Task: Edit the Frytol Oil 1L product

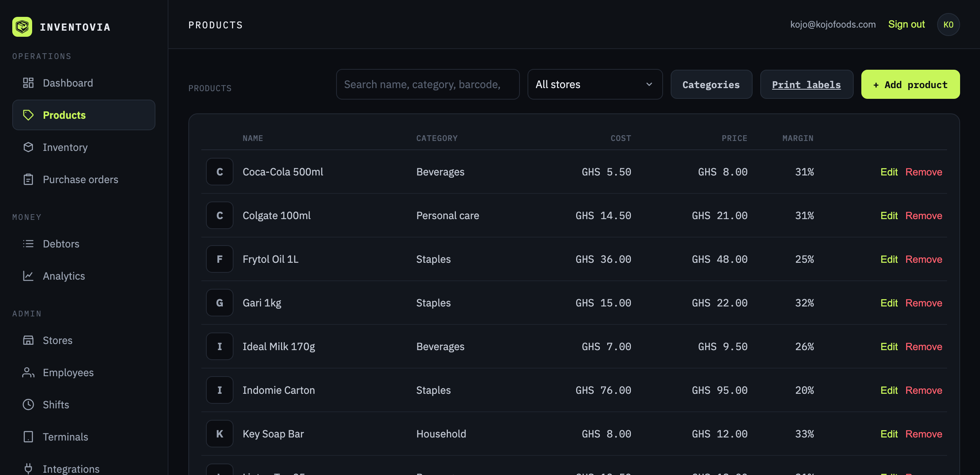Action: [x=889, y=259]
